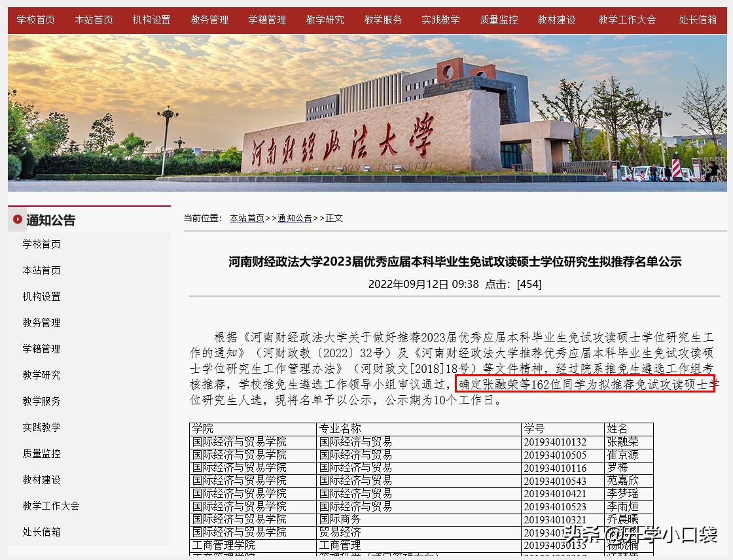Viewport: 733px width, 560px height.
Task: Click publish date 2022年09月12日 09:38
Action: (423, 284)
